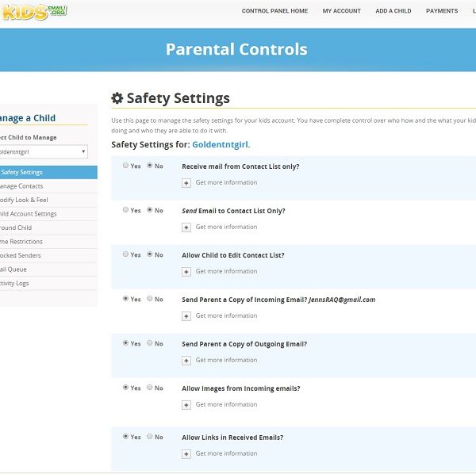The width and height of the screenshot is (476, 474).
Task: Click Get more information under Allow Images from Incoming emails
Action: pos(226,404)
